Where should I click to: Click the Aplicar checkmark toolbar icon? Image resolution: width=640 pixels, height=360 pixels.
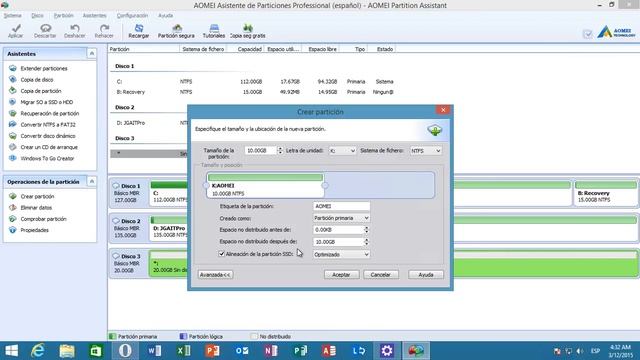point(16,31)
